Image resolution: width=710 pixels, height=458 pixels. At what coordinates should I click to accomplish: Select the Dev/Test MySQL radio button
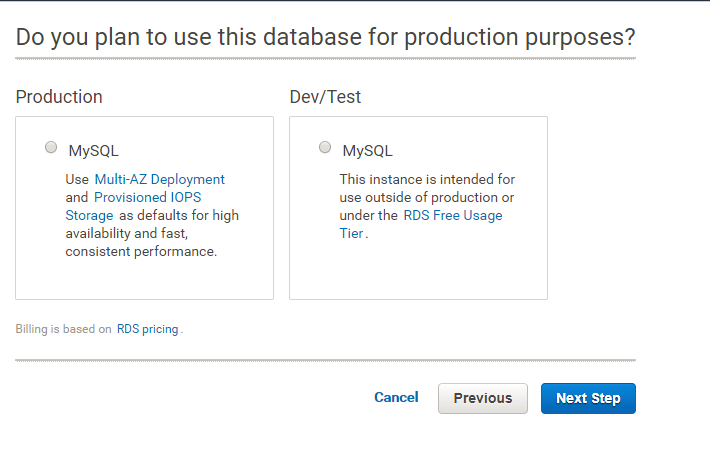click(x=325, y=148)
